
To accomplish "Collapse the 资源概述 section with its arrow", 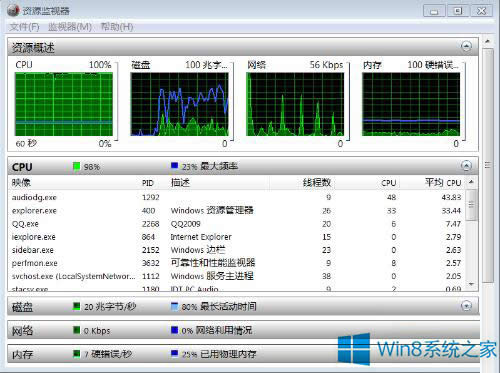I will click(466, 46).
